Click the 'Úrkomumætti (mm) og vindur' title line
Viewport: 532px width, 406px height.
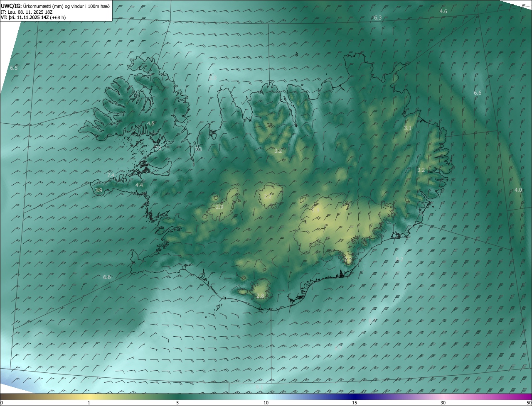[x=55, y=6]
